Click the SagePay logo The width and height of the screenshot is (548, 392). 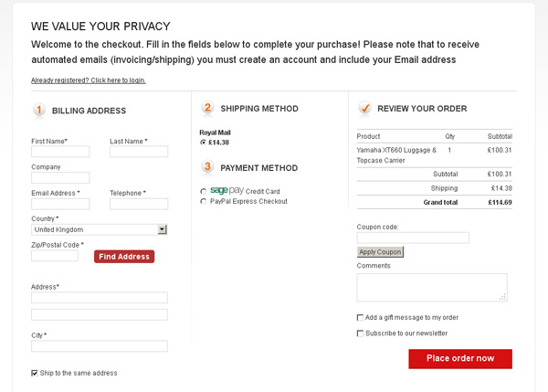pyautogui.click(x=227, y=190)
